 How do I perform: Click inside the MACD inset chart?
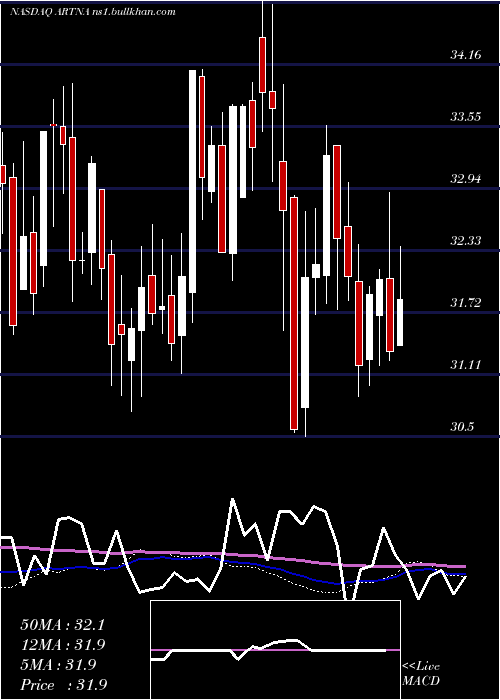pyautogui.click(x=275, y=650)
